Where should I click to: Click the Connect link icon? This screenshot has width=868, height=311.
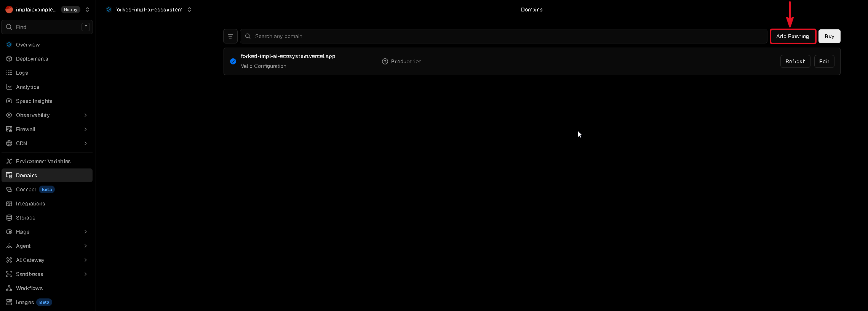click(x=9, y=189)
